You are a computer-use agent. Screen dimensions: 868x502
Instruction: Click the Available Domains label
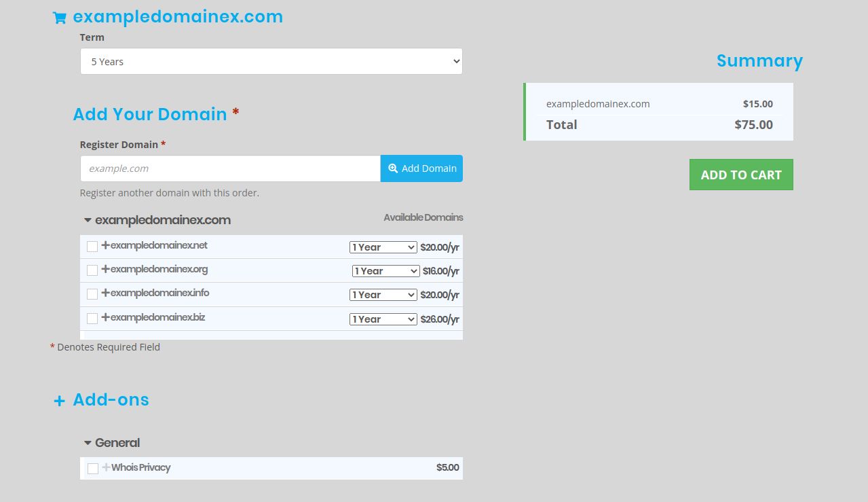pyautogui.click(x=423, y=217)
